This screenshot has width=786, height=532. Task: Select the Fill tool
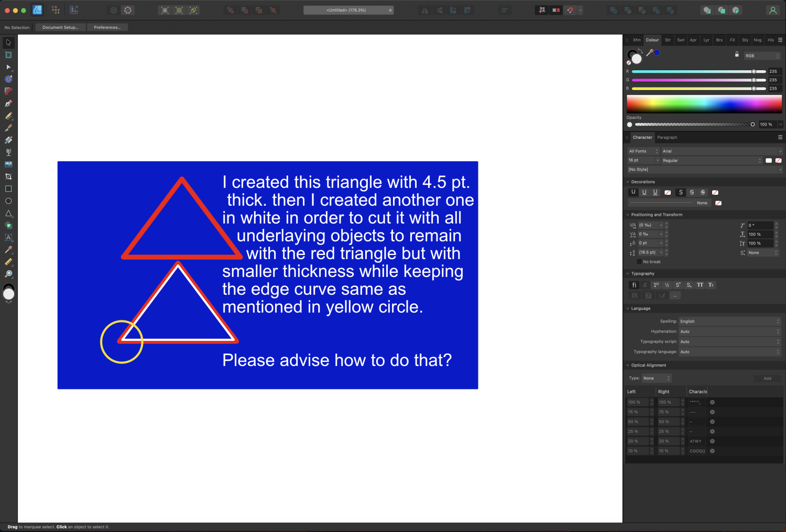tap(8, 152)
